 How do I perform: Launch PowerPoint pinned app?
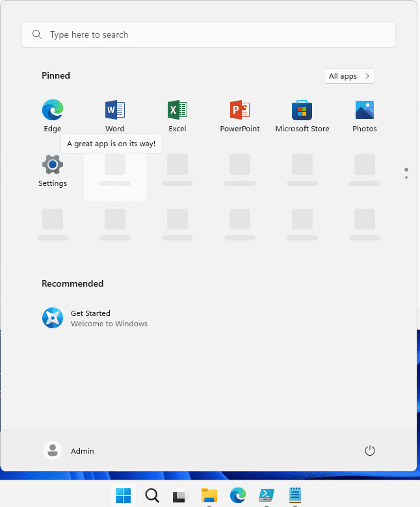[240, 116]
